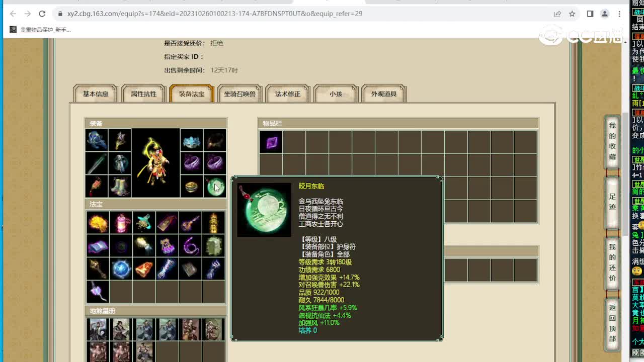Select the pipa lute treasure in 法宝
The width and height of the screenshot is (644, 362).
[x=190, y=222]
